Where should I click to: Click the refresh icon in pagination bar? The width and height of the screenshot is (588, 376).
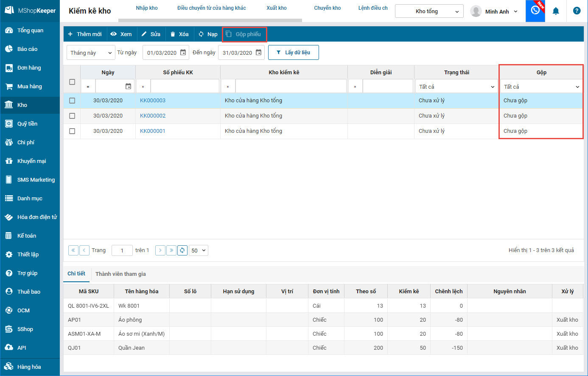[182, 250]
